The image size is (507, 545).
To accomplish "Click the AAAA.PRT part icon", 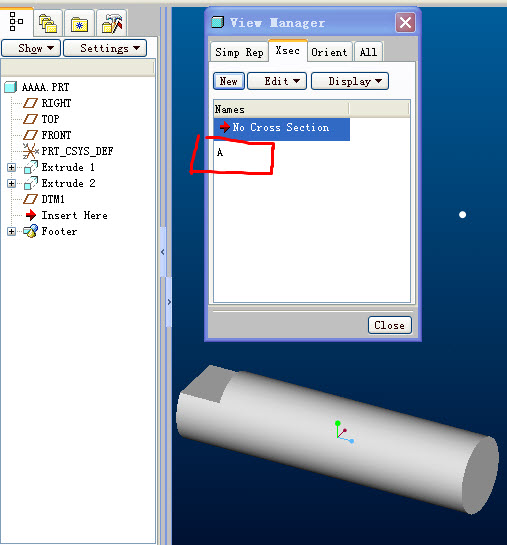I will click(10, 87).
